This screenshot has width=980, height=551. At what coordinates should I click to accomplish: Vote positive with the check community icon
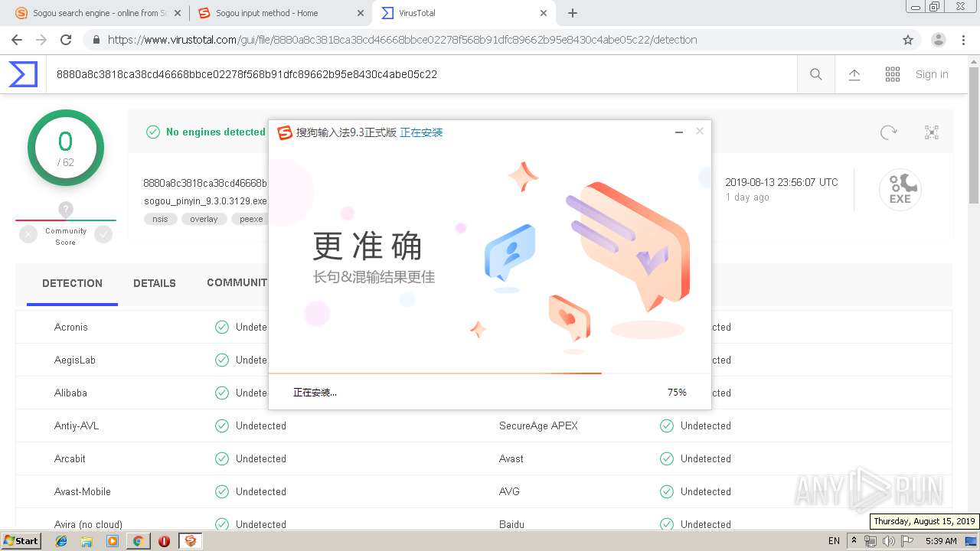(103, 235)
